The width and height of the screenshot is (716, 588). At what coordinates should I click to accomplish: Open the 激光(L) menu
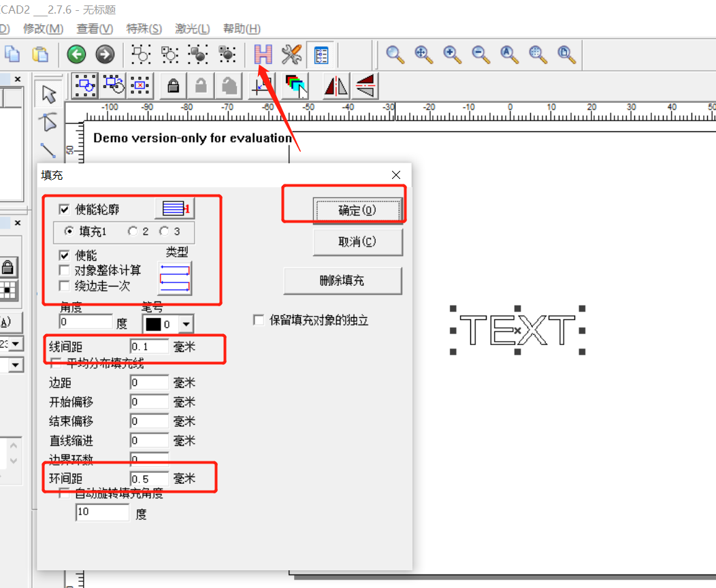pos(192,29)
